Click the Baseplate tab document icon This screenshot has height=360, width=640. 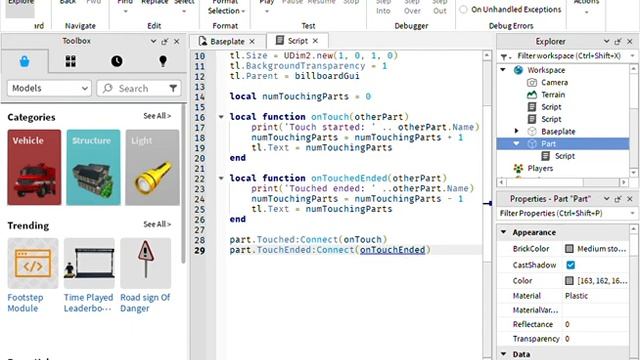(x=202, y=41)
